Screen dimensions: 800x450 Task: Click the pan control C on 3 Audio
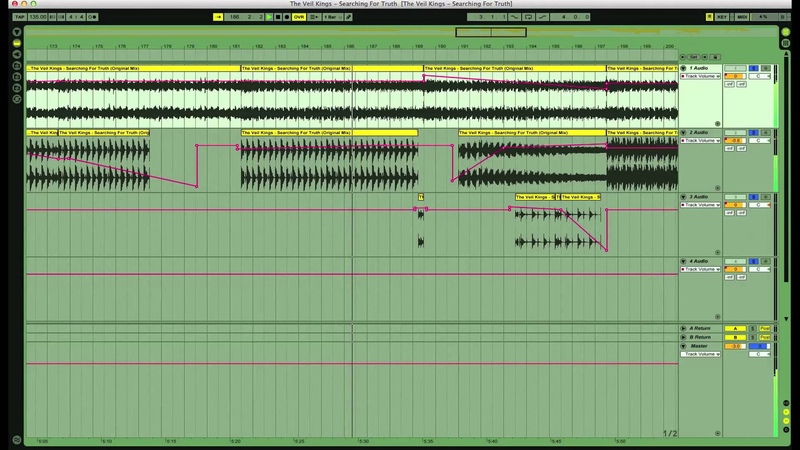click(x=759, y=205)
